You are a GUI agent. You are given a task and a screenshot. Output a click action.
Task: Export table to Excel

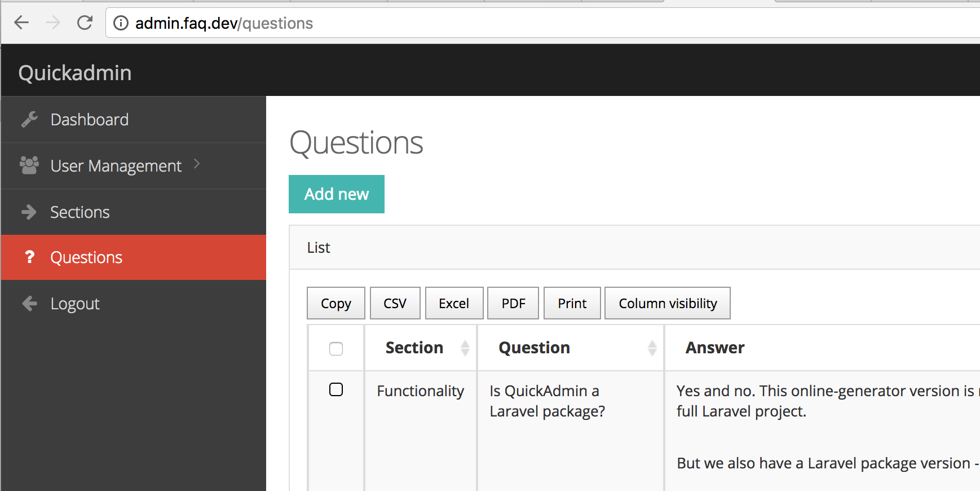454,303
